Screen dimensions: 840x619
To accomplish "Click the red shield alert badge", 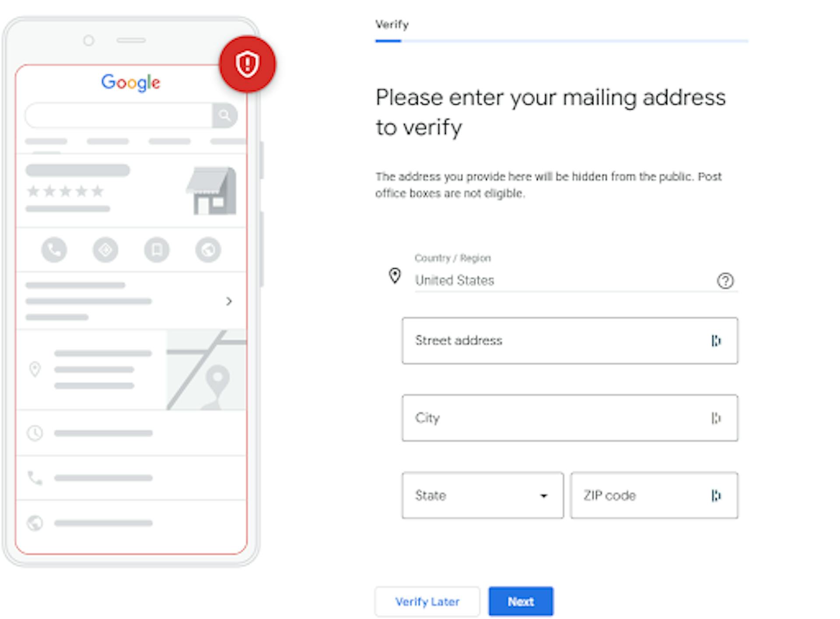I will (248, 64).
